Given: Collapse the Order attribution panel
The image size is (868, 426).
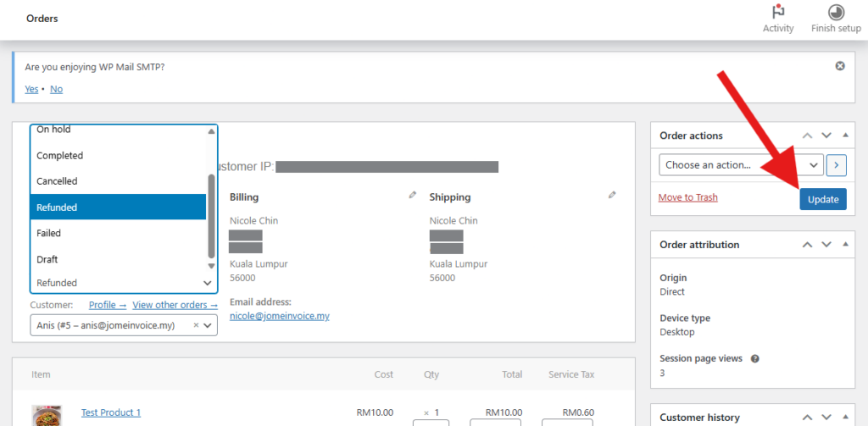Looking at the screenshot, I should coord(845,245).
